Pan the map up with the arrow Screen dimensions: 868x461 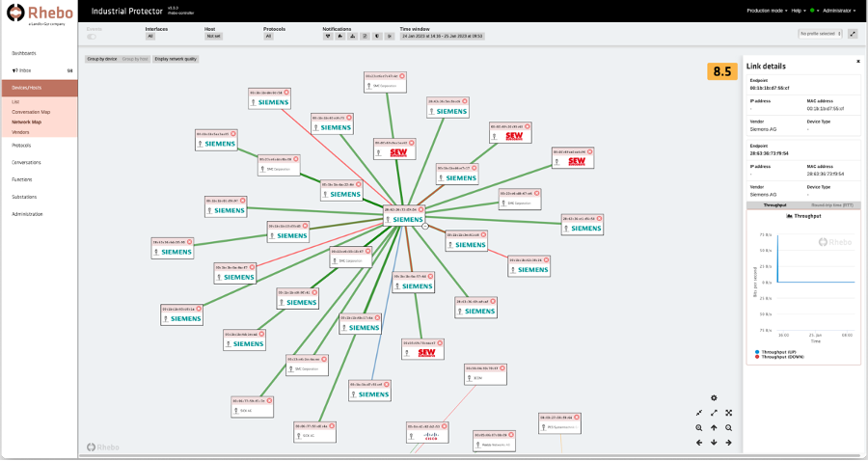click(x=714, y=427)
